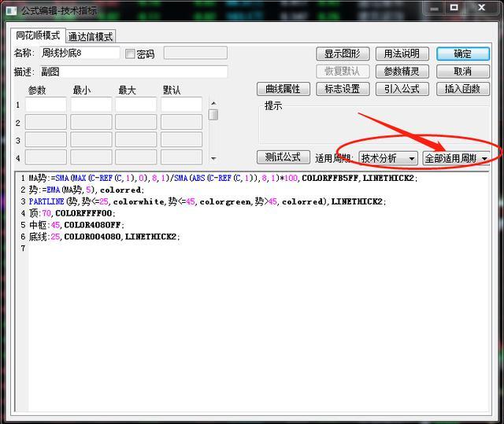Image resolution: width=504 pixels, height=424 pixels.
Task: Run the 测试公式 button
Action: [283, 157]
